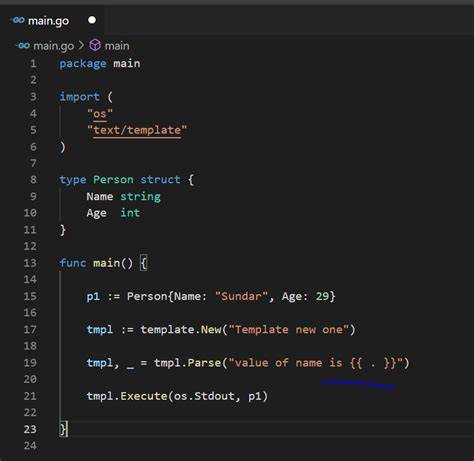474x461 pixels.
Task: Click the Go file icon in the tab
Action: click(18, 20)
